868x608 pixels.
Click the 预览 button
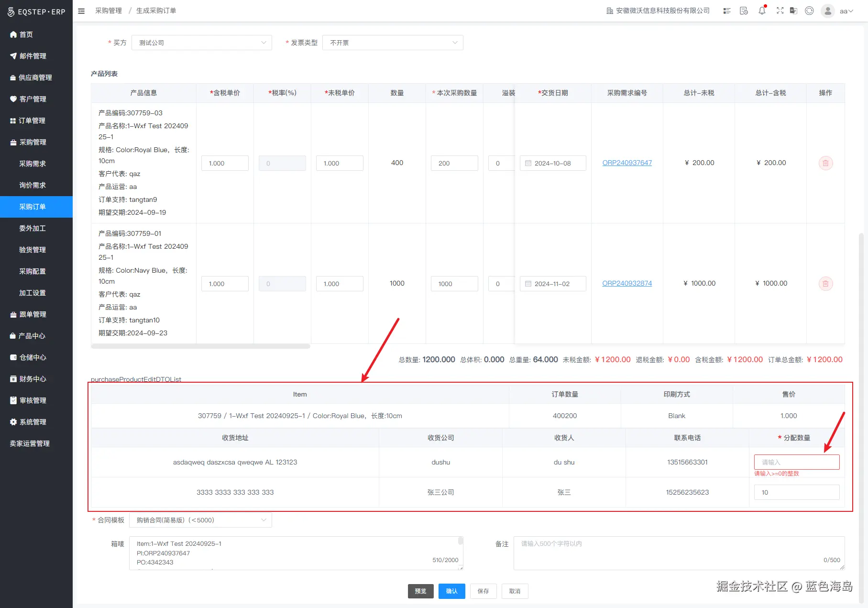pyautogui.click(x=421, y=591)
